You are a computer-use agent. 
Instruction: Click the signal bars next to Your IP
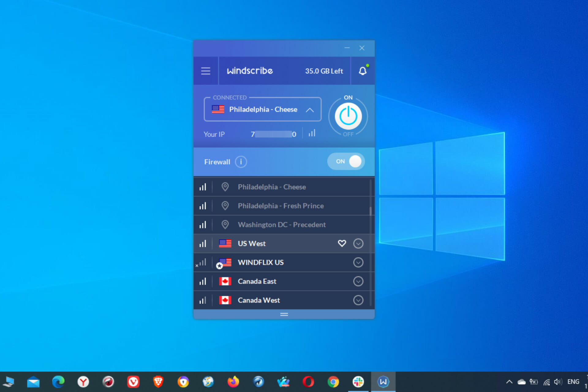tap(312, 134)
